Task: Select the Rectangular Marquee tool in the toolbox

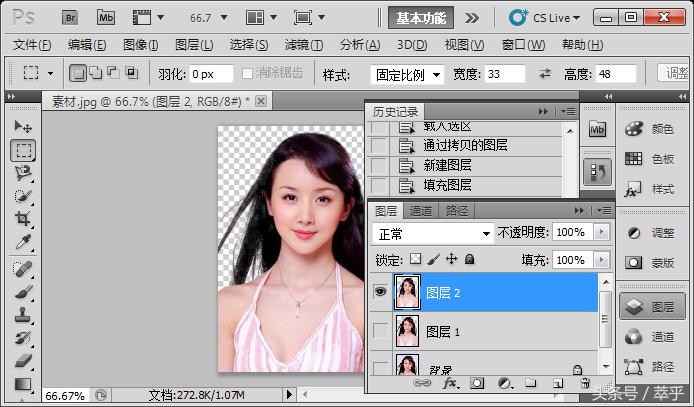Action: tap(23, 150)
